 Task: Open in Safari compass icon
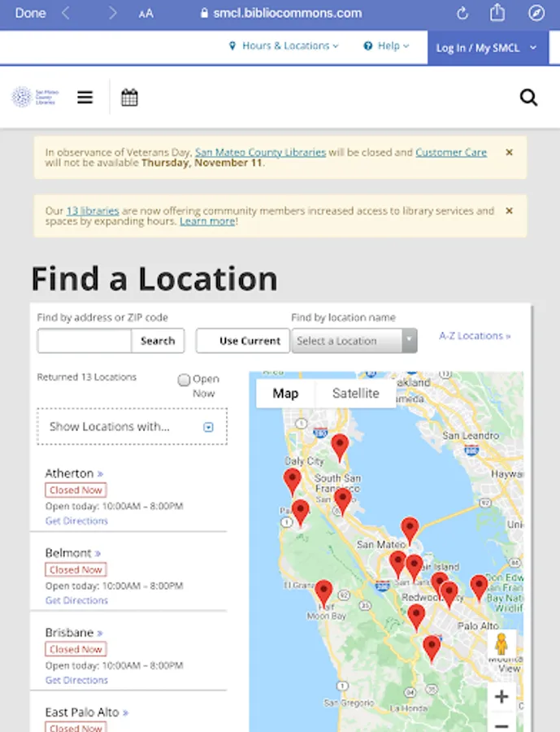click(x=536, y=13)
